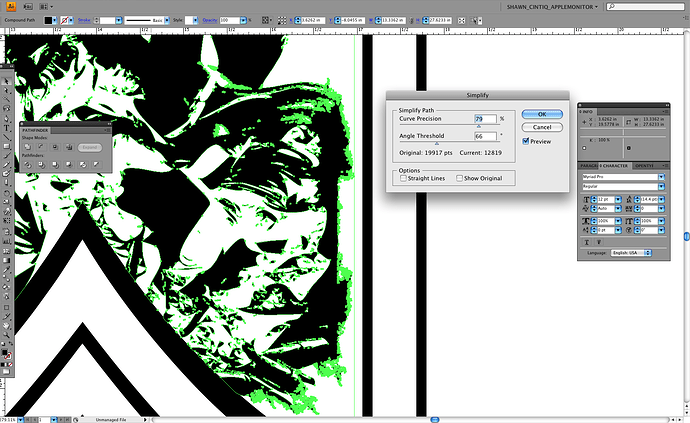Click the Expand button in Pathfinder panel

click(x=90, y=147)
